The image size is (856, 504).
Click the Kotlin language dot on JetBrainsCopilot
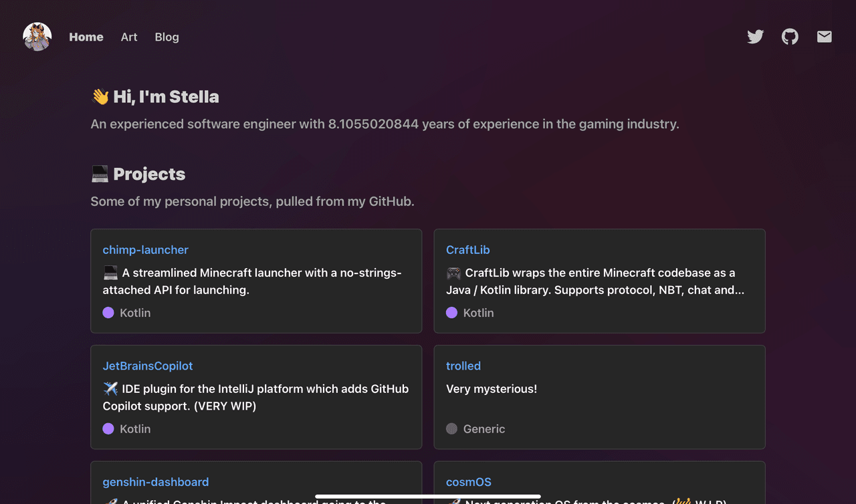click(x=108, y=429)
